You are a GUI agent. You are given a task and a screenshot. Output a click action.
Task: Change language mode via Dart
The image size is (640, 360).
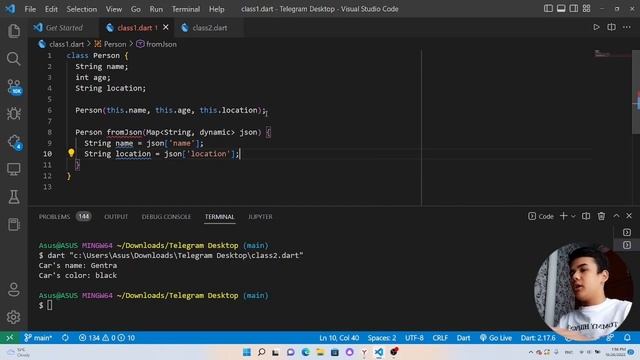click(463, 338)
